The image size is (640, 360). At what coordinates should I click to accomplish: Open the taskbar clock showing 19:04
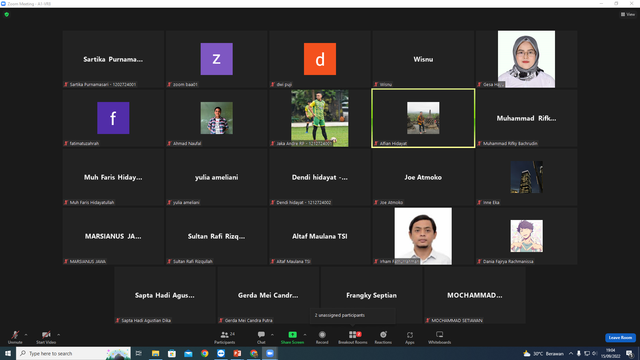(610, 353)
